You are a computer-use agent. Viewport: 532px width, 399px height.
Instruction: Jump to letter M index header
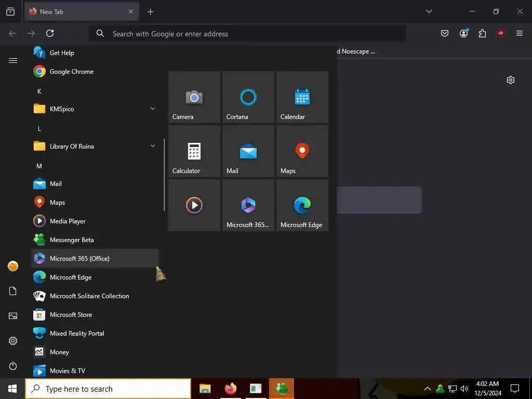click(x=39, y=166)
